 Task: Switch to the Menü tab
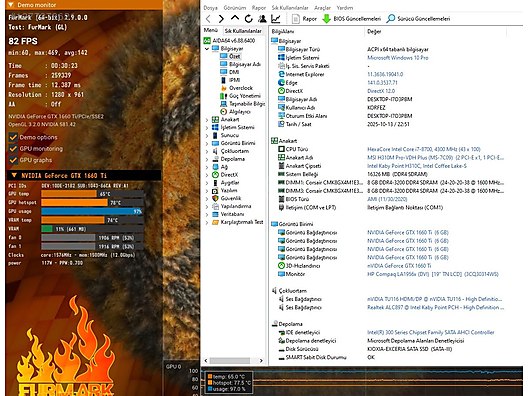pos(211,30)
